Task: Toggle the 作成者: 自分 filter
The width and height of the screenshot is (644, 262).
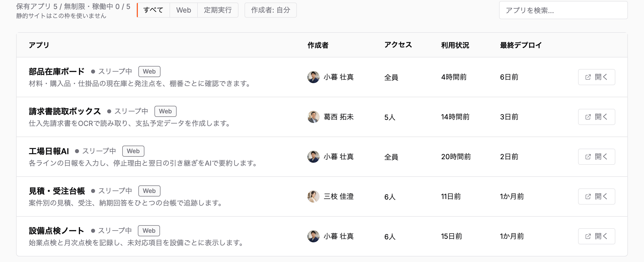Action: coord(271,10)
